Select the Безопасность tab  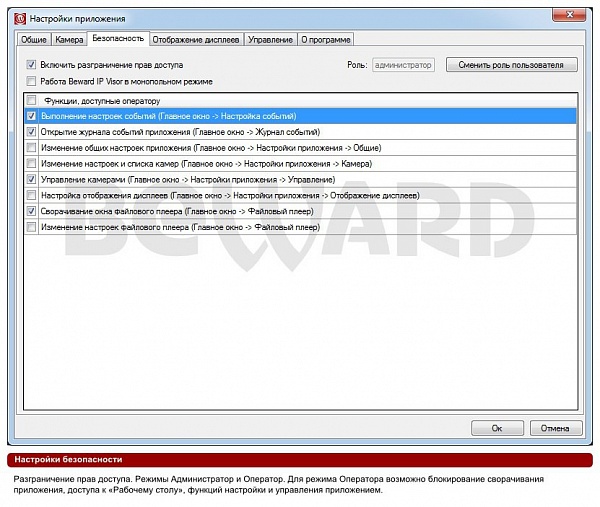point(118,38)
